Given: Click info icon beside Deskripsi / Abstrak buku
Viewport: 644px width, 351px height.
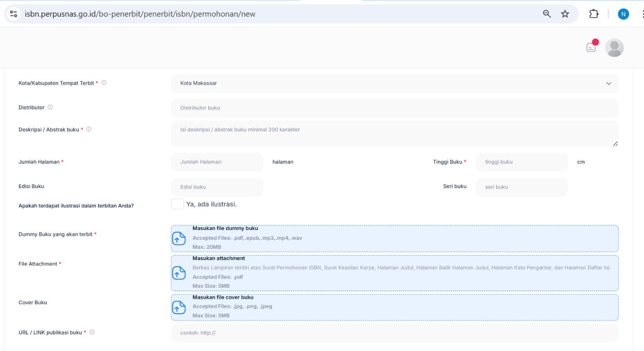Looking at the screenshot, I should tap(89, 129).
